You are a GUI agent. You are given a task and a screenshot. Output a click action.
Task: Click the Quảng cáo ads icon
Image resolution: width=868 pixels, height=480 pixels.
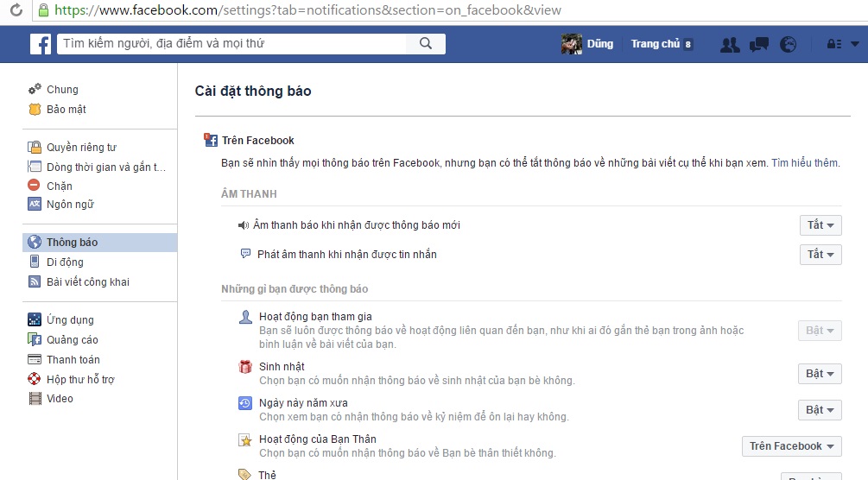35,339
